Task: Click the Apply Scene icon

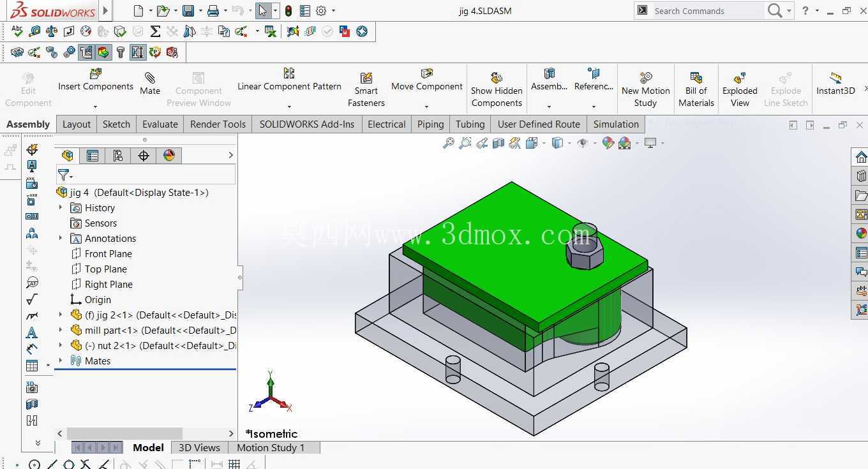Action: [624, 143]
